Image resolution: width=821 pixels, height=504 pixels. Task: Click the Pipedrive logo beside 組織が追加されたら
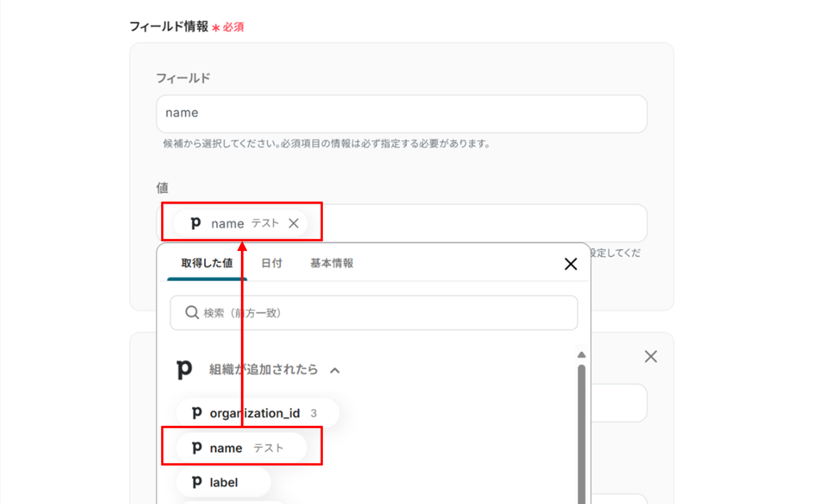(x=184, y=369)
